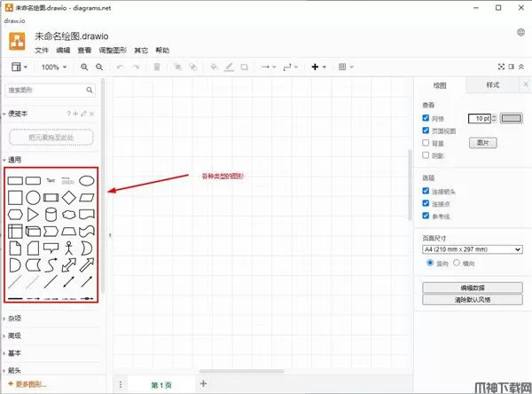
Task: Click the zoom out magnifier icon
Action: [x=99, y=67]
